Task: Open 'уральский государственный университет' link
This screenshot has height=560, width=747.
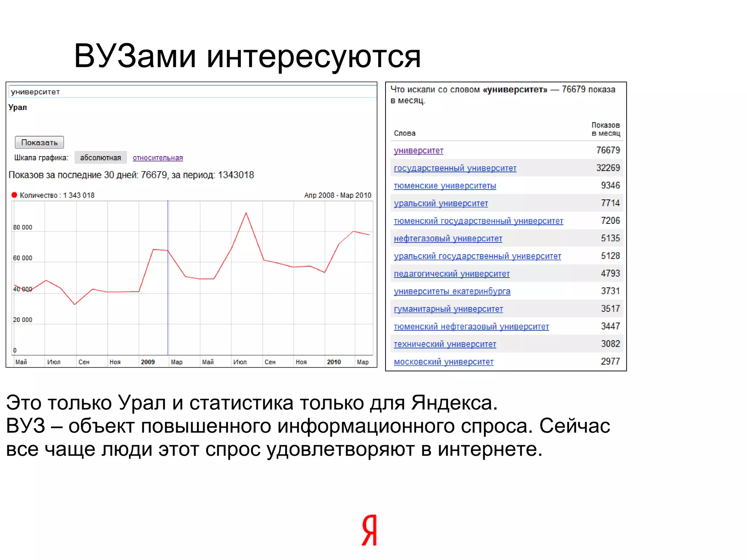Action: tap(477, 256)
